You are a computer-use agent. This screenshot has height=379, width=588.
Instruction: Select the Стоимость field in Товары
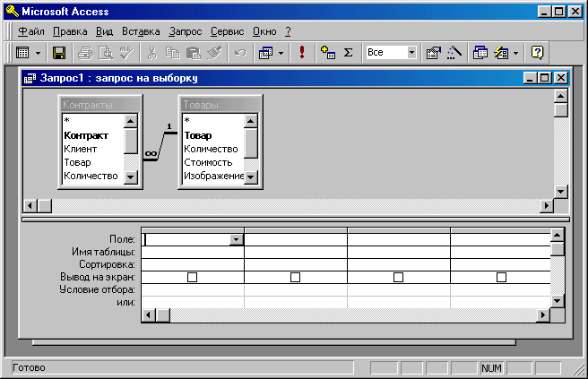click(x=208, y=162)
